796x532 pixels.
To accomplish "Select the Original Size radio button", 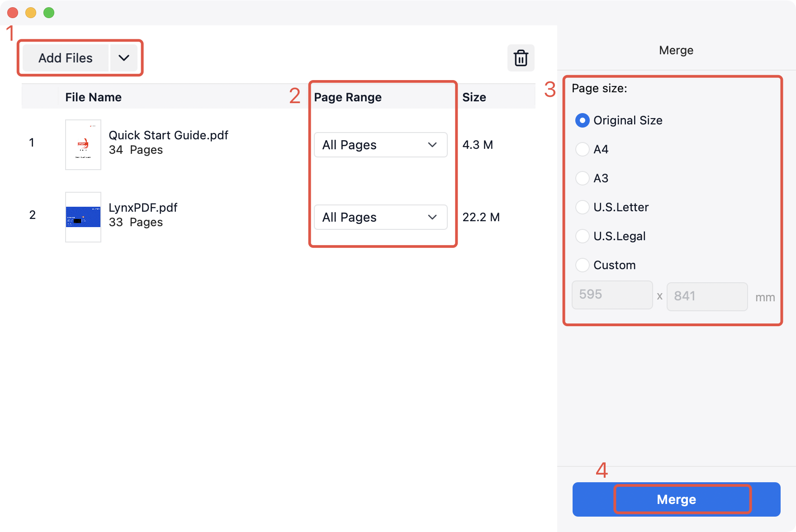I will (x=583, y=120).
